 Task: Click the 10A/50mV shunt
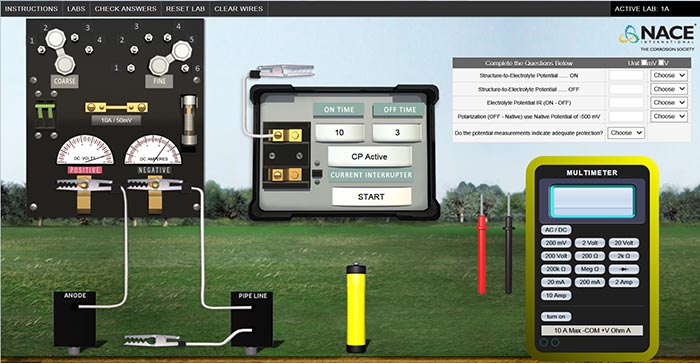pyautogui.click(x=117, y=108)
